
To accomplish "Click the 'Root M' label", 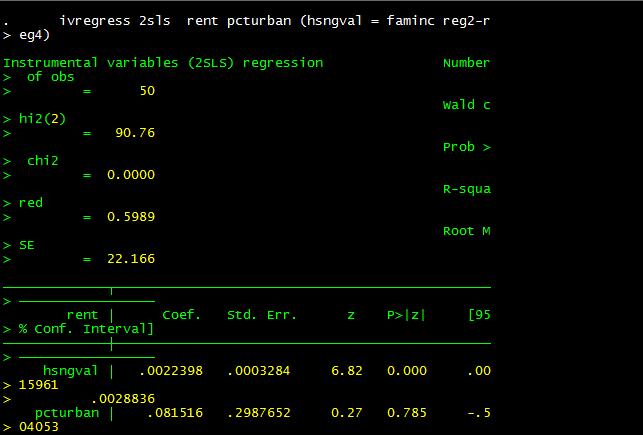I will pos(467,231).
